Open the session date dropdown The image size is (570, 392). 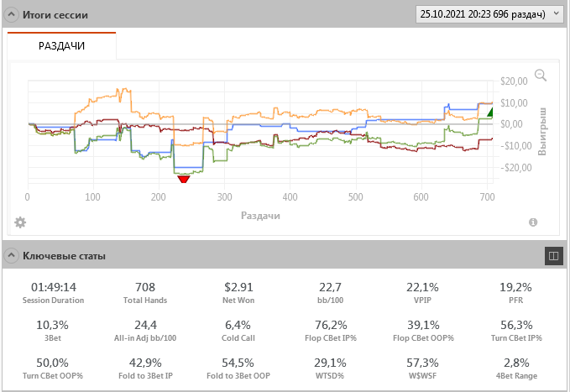point(489,13)
